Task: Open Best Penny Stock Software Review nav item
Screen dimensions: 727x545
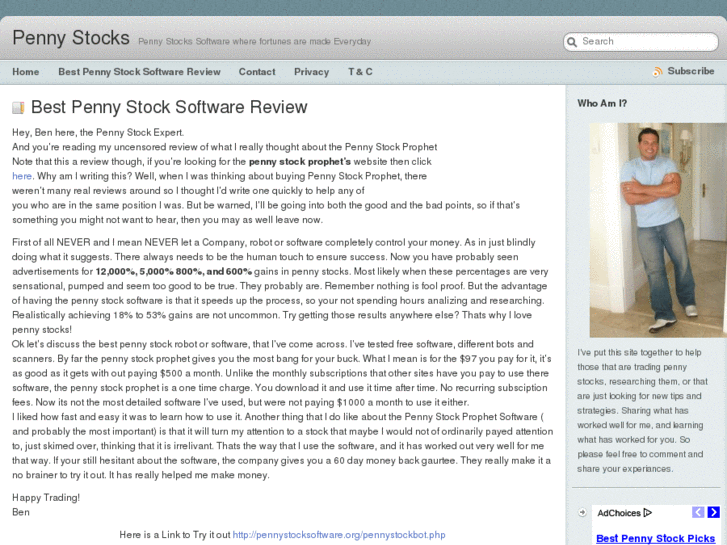Action: [x=139, y=72]
